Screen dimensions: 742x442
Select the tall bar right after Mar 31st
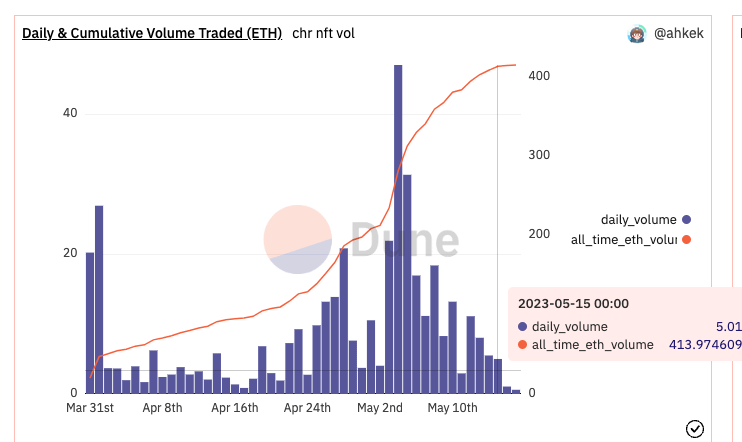pyautogui.click(x=99, y=298)
